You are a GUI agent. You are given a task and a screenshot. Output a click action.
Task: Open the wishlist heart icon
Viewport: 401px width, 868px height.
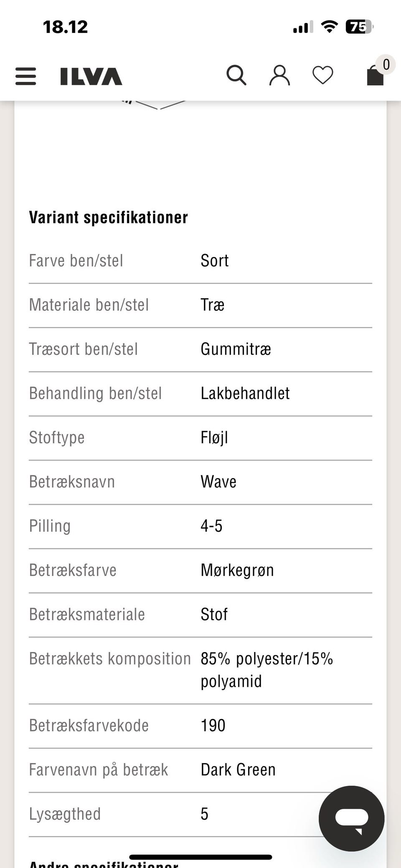[323, 76]
